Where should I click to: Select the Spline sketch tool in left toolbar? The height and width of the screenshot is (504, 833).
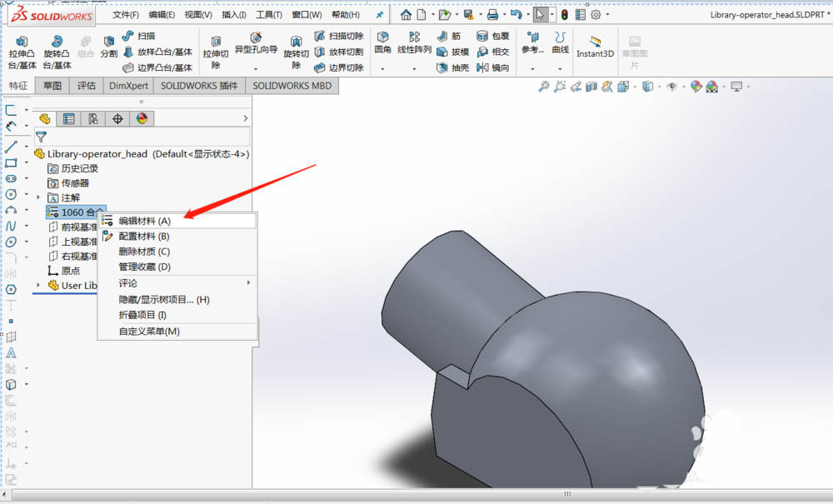tap(11, 226)
